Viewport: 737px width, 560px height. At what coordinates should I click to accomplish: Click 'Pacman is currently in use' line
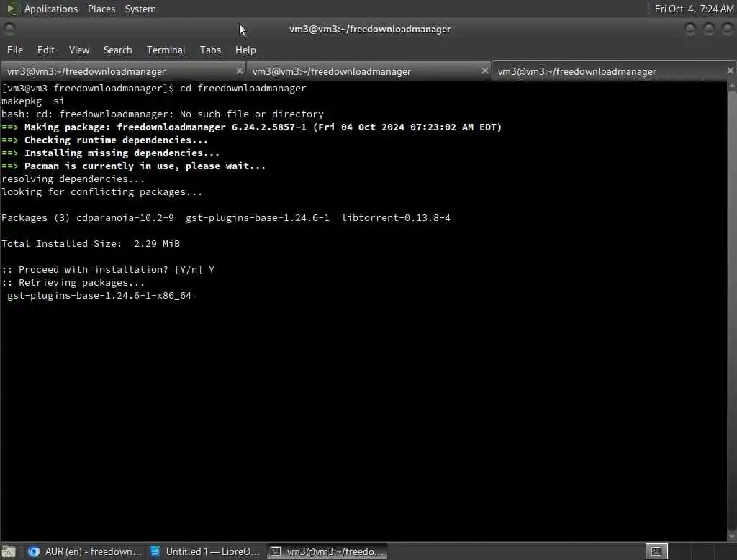[133, 166]
